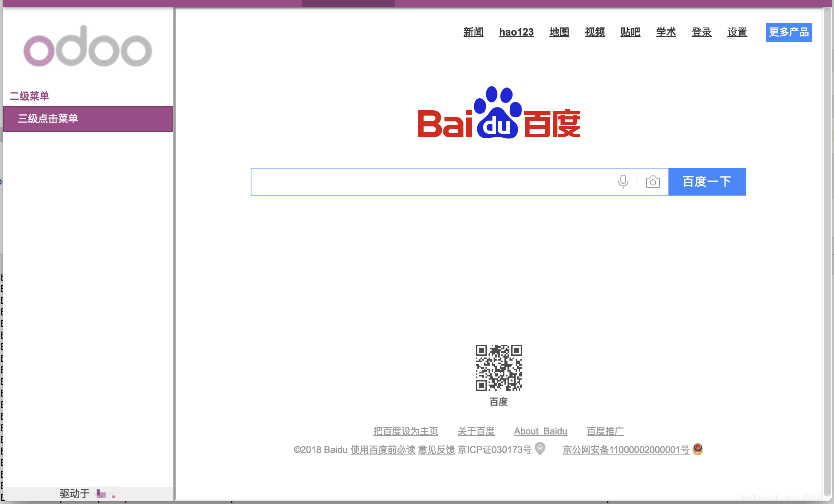Open the 贴吧 forum link
The height and width of the screenshot is (504, 834).
[631, 32]
